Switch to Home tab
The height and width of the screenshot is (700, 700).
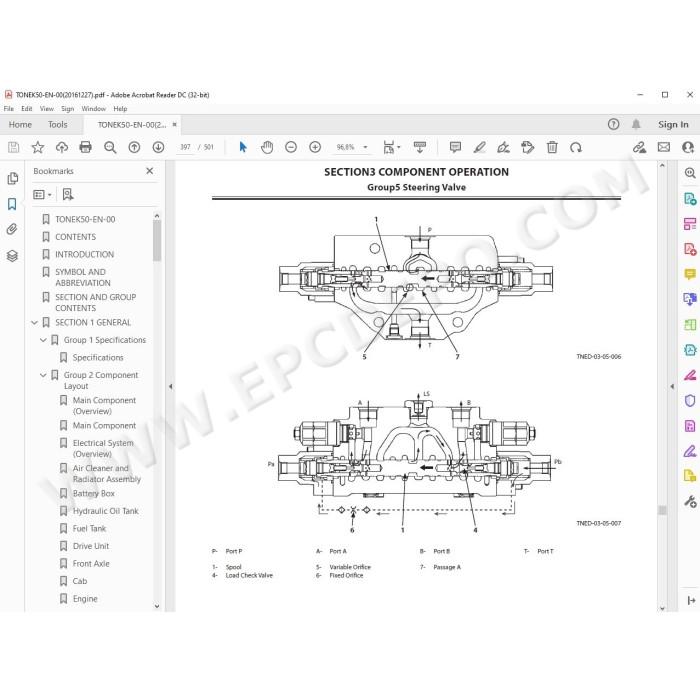(x=20, y=125)
